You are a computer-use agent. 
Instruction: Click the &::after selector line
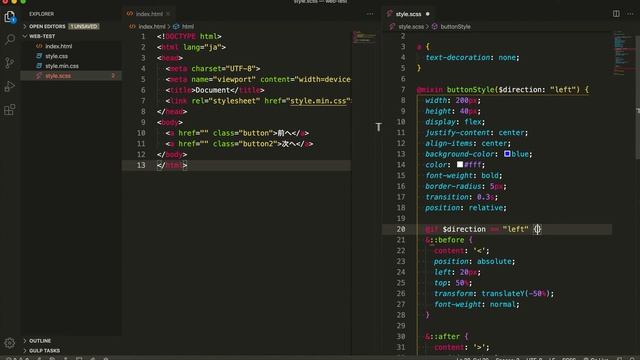447,336
